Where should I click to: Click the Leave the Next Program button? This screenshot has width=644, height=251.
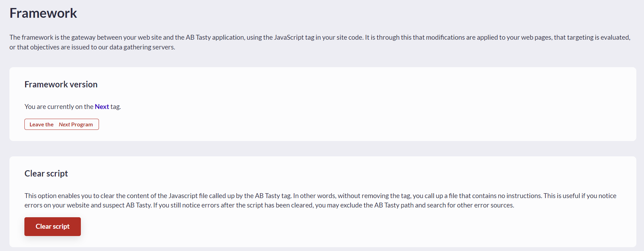[x=62, y=124]
